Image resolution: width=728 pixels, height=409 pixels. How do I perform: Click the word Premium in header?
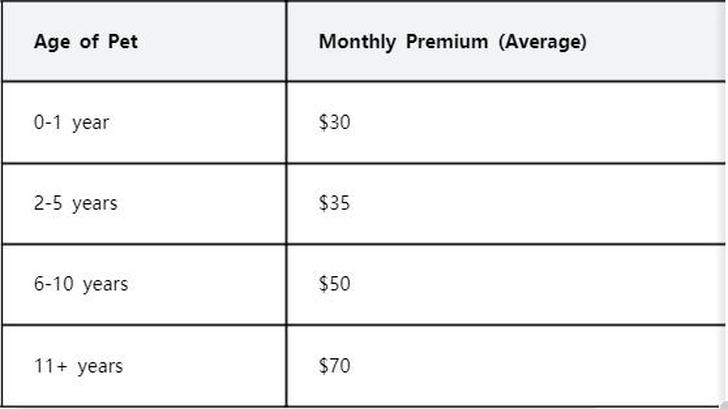447,41
